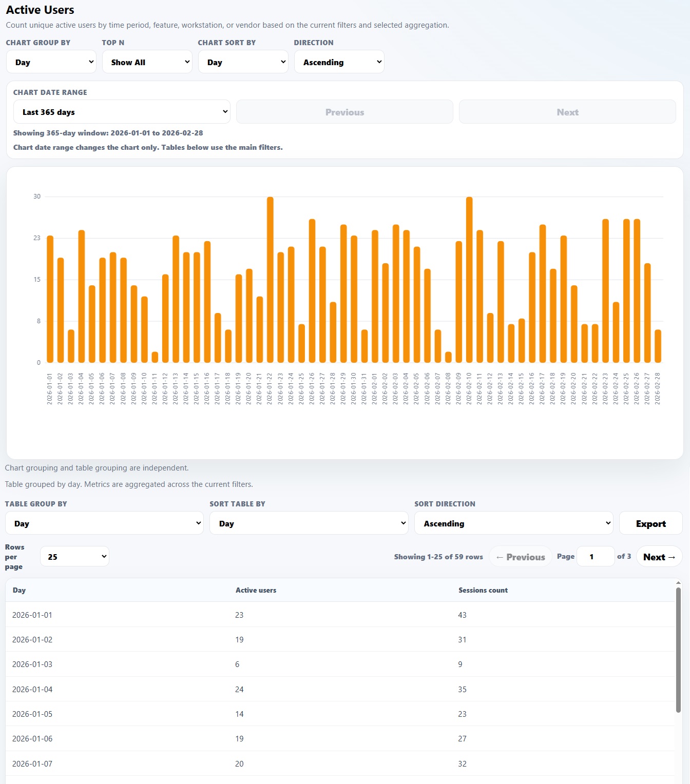Click the chart bar for 2026-01-01
690x784 pixels.
50,299
